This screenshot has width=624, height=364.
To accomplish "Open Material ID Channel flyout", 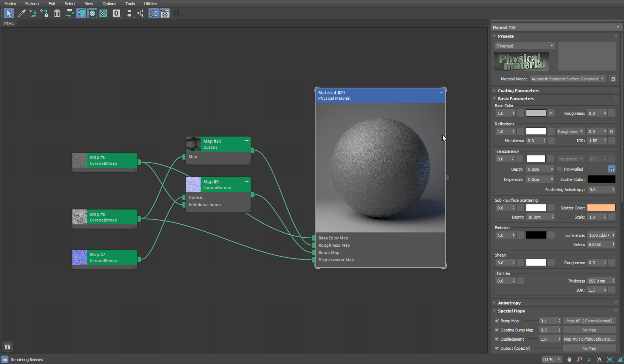I will [116, 13].
